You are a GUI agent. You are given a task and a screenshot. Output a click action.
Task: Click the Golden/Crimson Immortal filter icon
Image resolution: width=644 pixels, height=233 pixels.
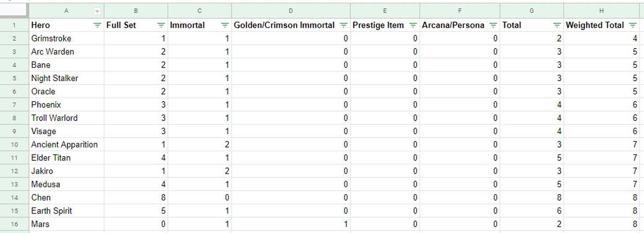tap(344, 26)
